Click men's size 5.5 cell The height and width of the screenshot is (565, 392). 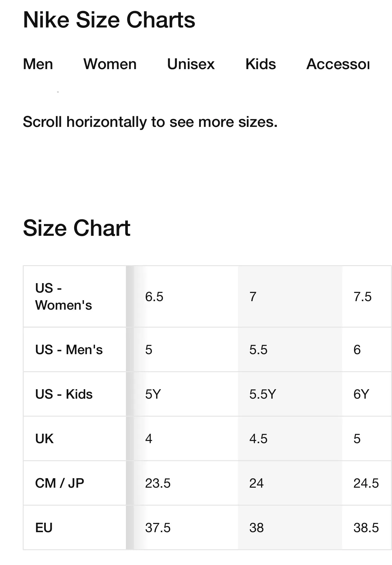tap(258, 350)
